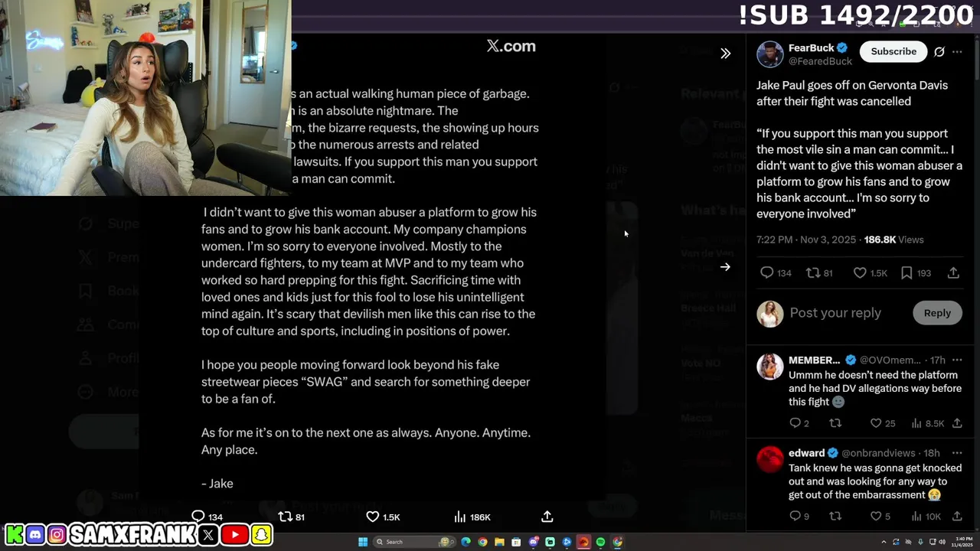
Task: Click the Reply button
Action: (x=937, y=313)
